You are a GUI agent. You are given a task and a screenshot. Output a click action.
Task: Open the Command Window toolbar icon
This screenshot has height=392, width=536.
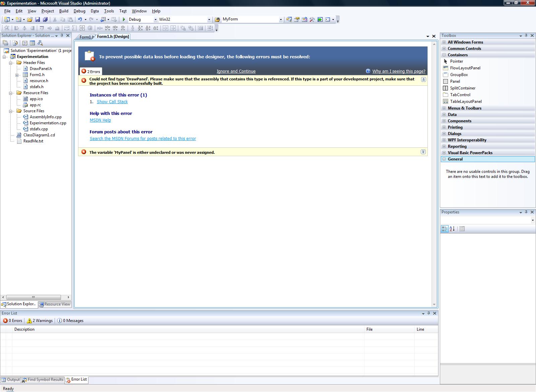328,19
